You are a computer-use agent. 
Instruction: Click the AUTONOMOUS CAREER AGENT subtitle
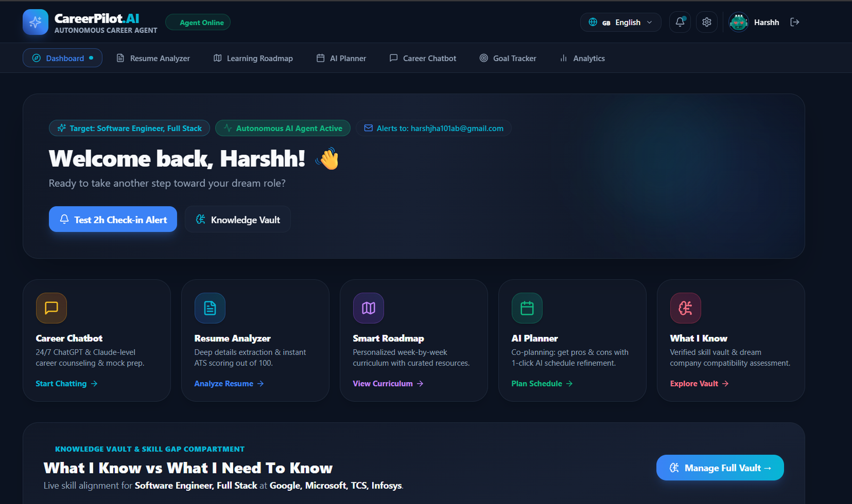[x=106, y=30]
